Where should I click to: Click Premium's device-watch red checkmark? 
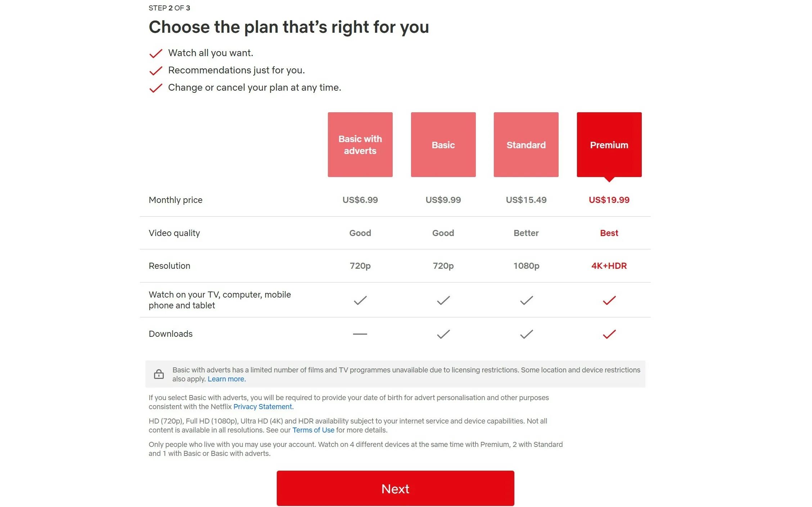(x=609, y=300)
